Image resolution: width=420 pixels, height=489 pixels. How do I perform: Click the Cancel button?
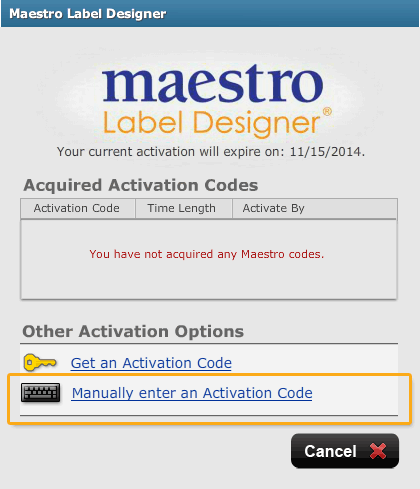coord(345,451)
